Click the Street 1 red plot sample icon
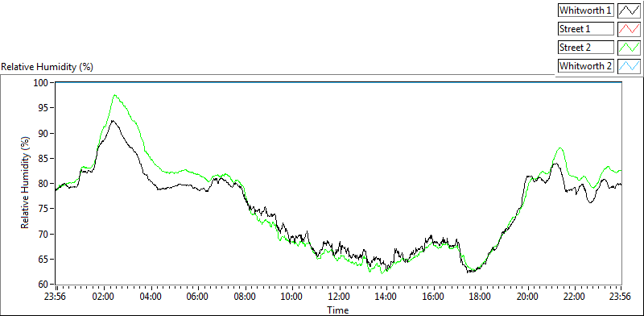This screenshot has height=316, width=644. pos(629,29)
